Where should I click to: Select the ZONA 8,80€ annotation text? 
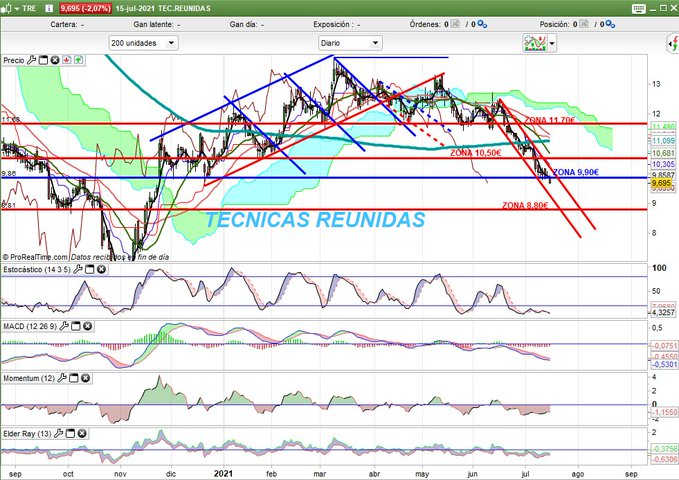(x=525, y=205)
